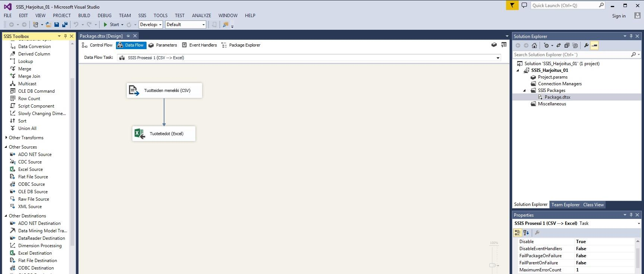
Task: Collapse the SSIS Packages folder
Action: 524,90
